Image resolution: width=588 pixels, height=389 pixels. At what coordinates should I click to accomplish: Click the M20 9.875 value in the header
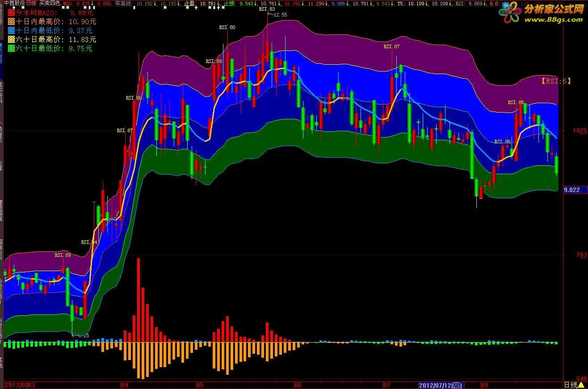(78, 3)
